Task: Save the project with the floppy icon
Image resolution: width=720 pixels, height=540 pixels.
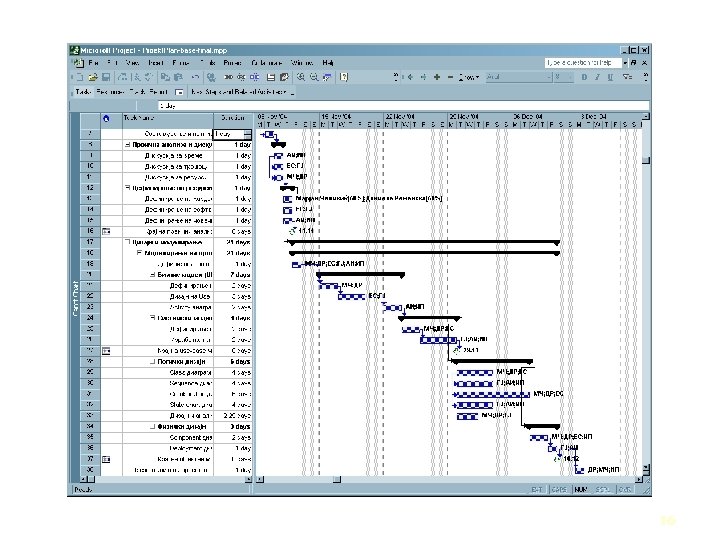Action: pyautogui.click(x=106, y=77)
